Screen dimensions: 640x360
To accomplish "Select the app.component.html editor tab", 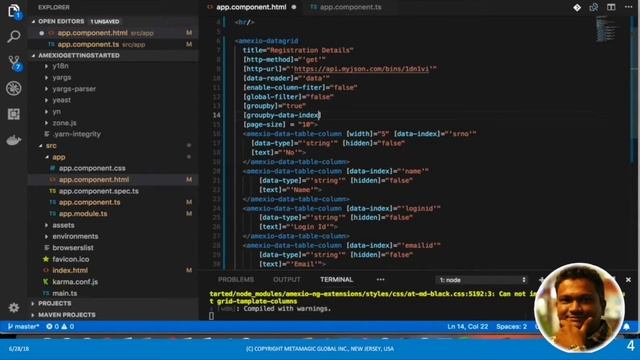I will coord(251,7).
